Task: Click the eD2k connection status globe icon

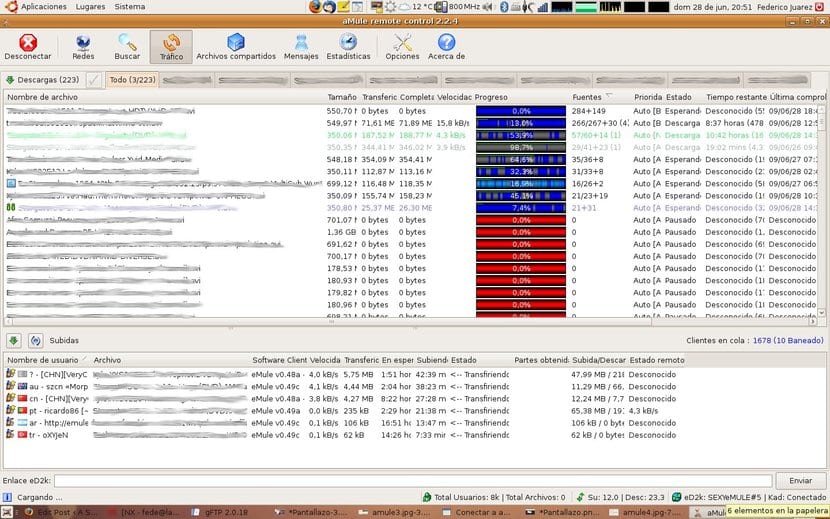Action: click(x=676, y=497)
